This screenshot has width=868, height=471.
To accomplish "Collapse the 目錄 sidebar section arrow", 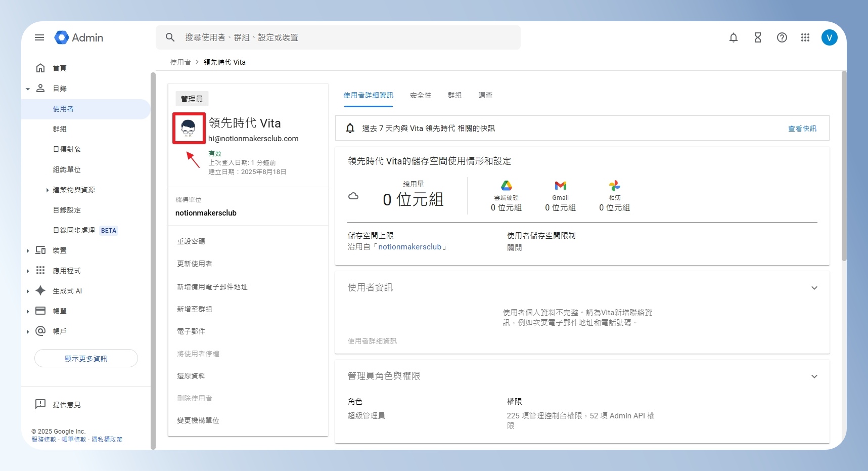I will click(x=28, y=89).
